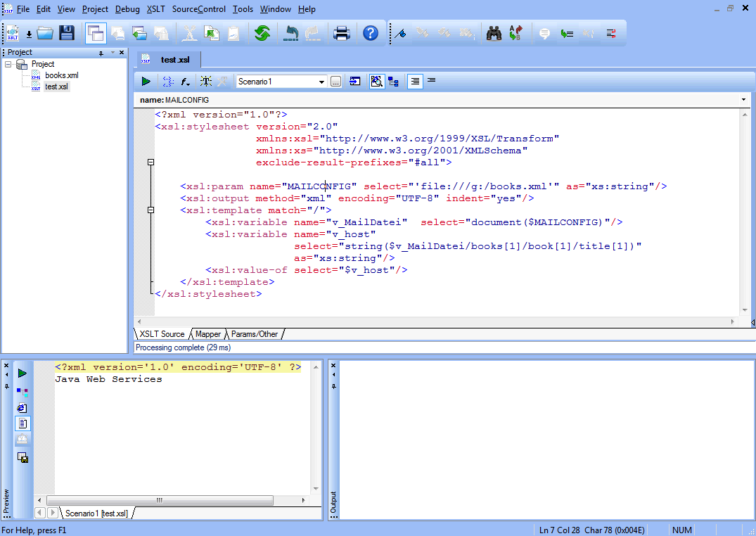Collapse the xsl:template fold marker
756x536 pixels.
point(151,210)
